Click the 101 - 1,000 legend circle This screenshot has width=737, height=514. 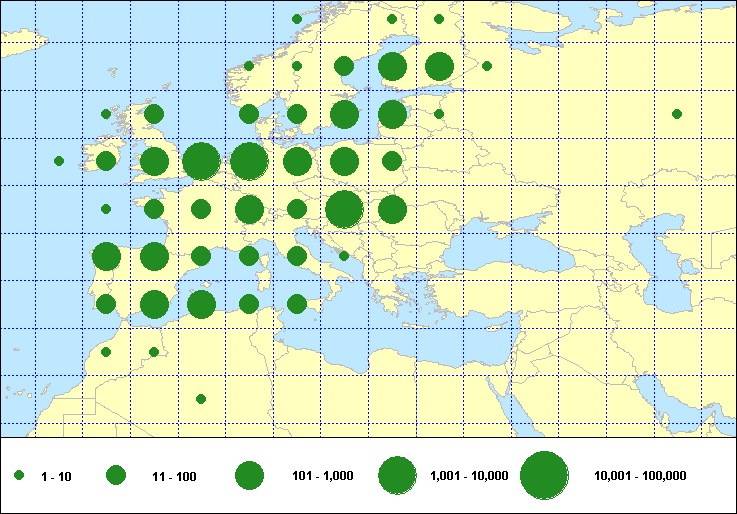pos(248,476)
